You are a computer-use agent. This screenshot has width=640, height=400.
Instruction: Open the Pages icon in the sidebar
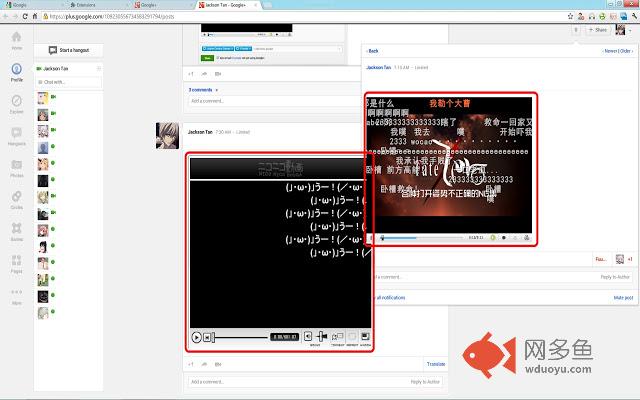coord(16,260)
